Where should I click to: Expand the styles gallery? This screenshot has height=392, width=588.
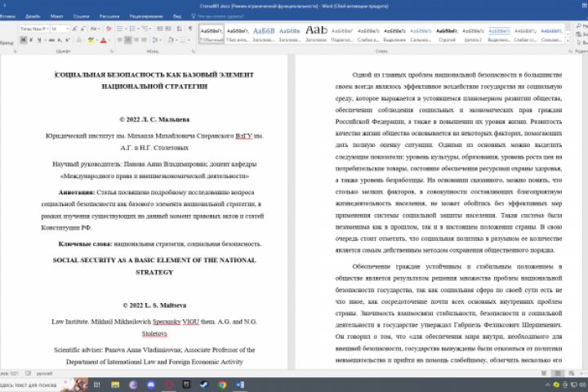coord(568,41)
